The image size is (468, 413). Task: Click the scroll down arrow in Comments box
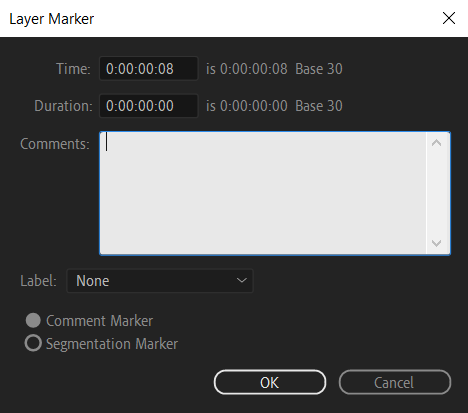(x=436, y=243)
